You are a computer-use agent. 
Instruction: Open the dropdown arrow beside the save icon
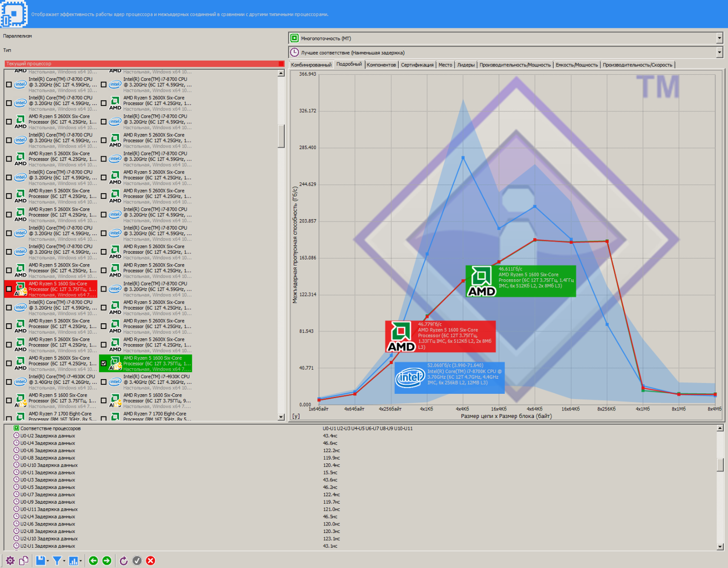pos(48,561)
